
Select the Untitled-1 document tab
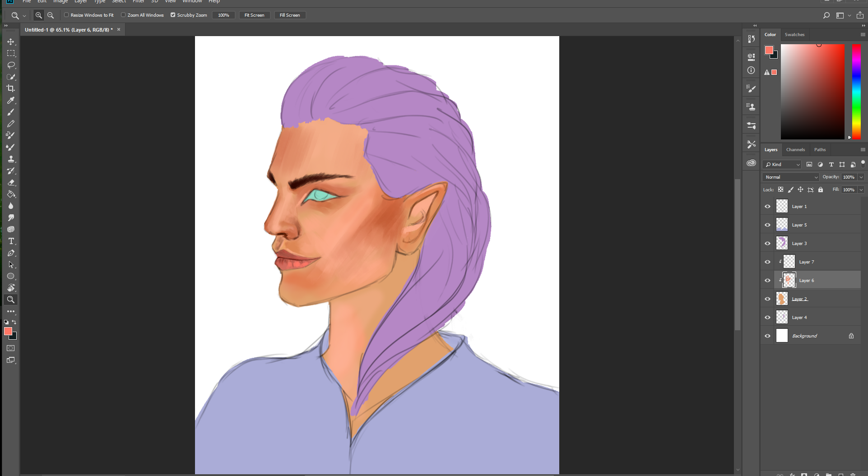69,30
